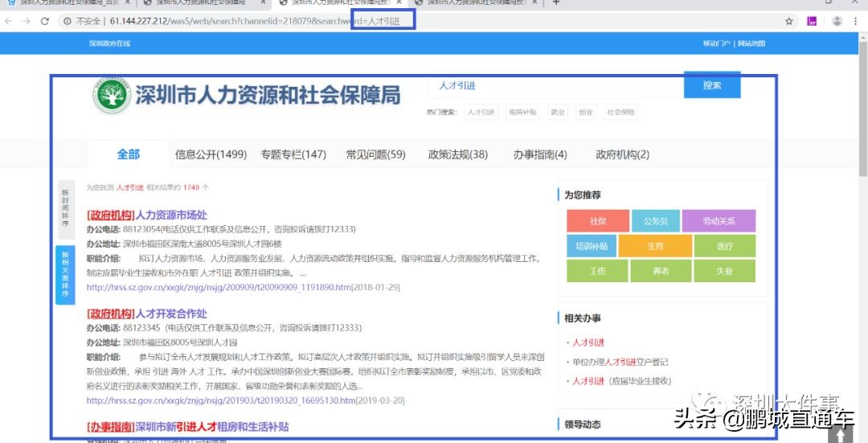Viewport: 868px width, 443px height.
Task: Click the browser forward arrow
Action: coord(26,22)
